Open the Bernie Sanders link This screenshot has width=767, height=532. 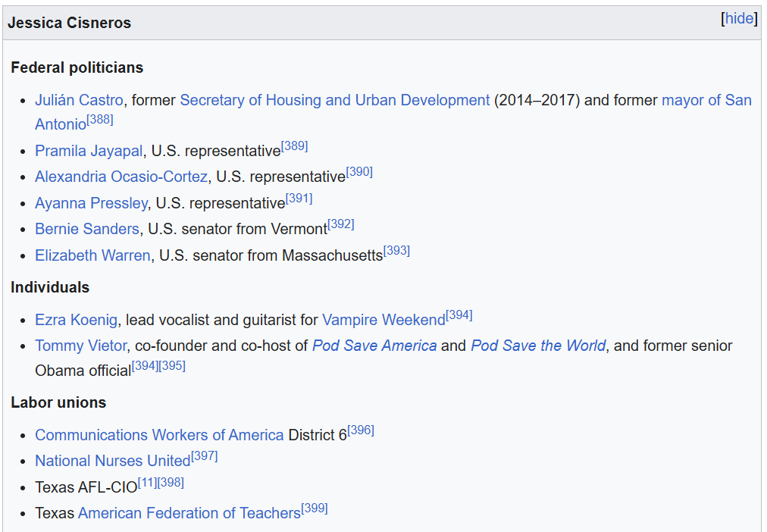tap(87, 230)
